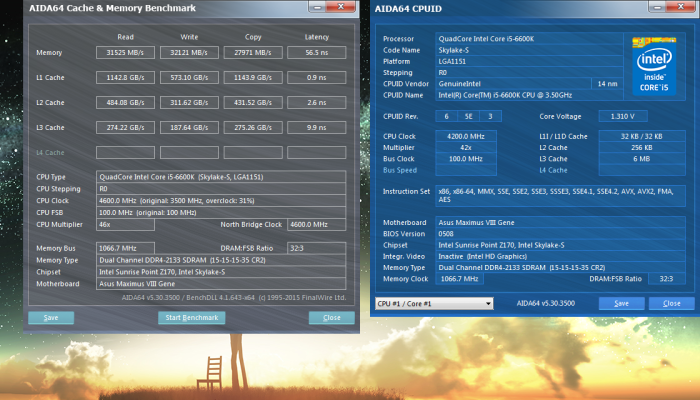Click the L2 Cache Read value 484.08 GB/s
This screenshot has width=700, height=400.
125,103
